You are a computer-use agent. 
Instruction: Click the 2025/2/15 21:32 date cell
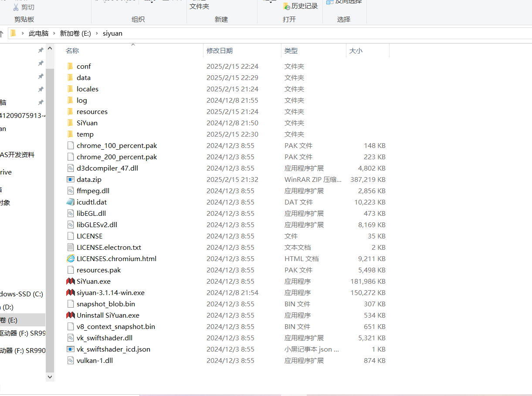point(232,179)
